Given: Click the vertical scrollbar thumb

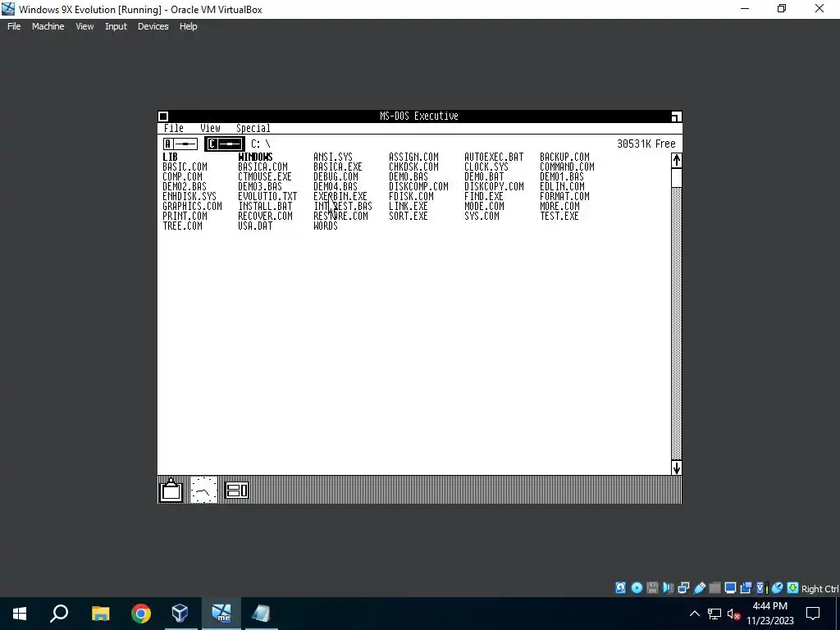Looking at the screenshot, I should coord(677,178).
